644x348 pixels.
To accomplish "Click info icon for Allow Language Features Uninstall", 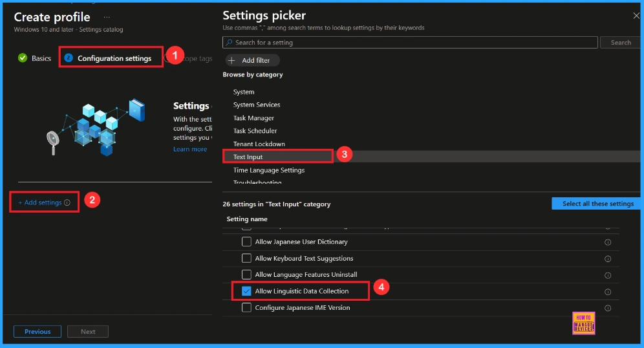I will click(607, 275).
